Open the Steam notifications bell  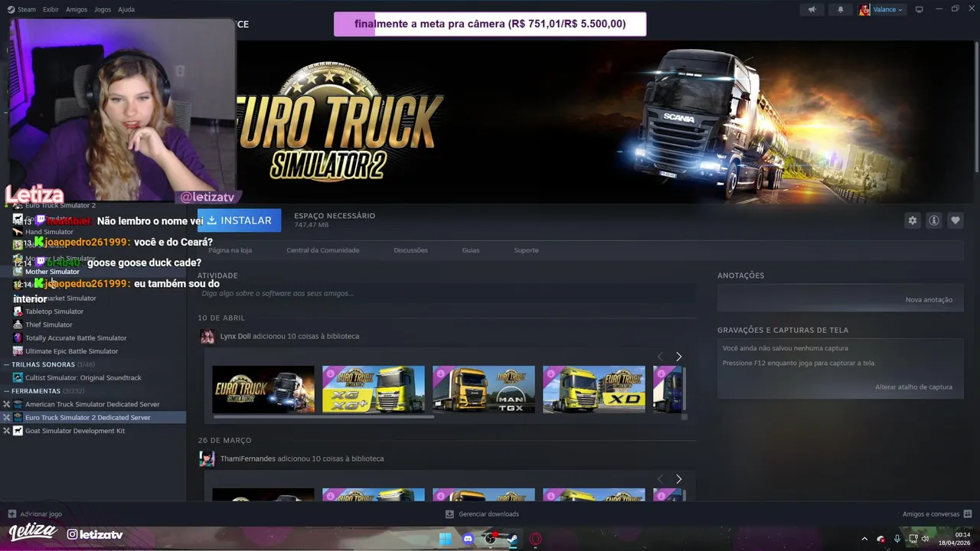[841, 9]
